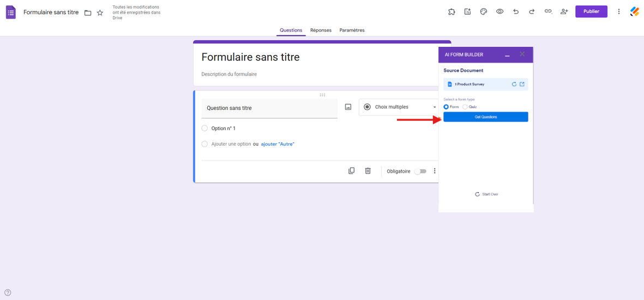Close the AI Form Builder panel
This screenshot has height=300, width=644.
(x=522, y=54)
